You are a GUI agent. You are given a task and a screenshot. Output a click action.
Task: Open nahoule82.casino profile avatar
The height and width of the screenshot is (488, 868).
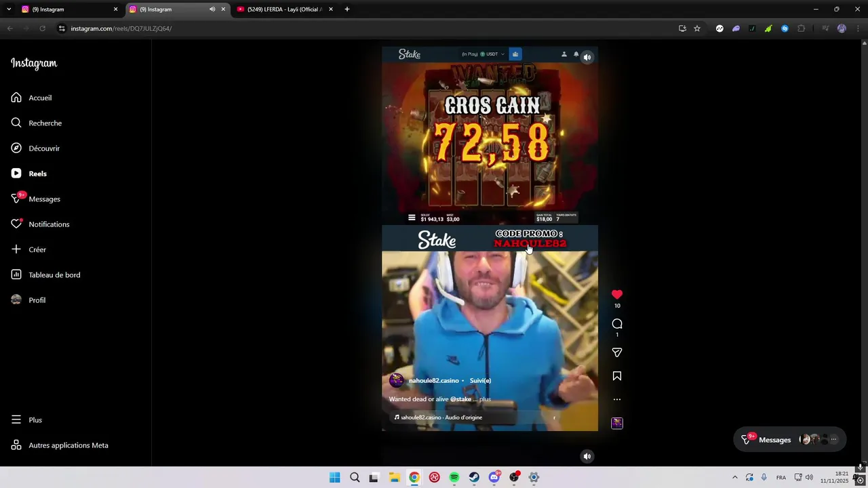pos(397,380)
